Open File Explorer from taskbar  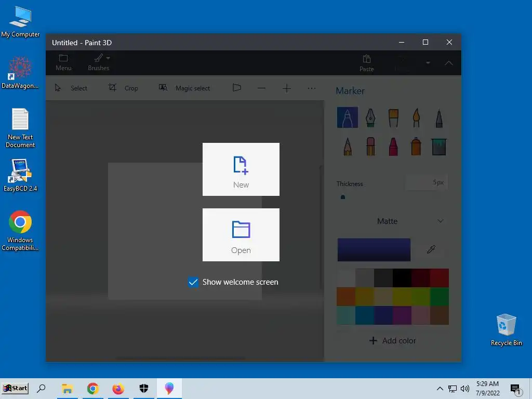[67, 389]
